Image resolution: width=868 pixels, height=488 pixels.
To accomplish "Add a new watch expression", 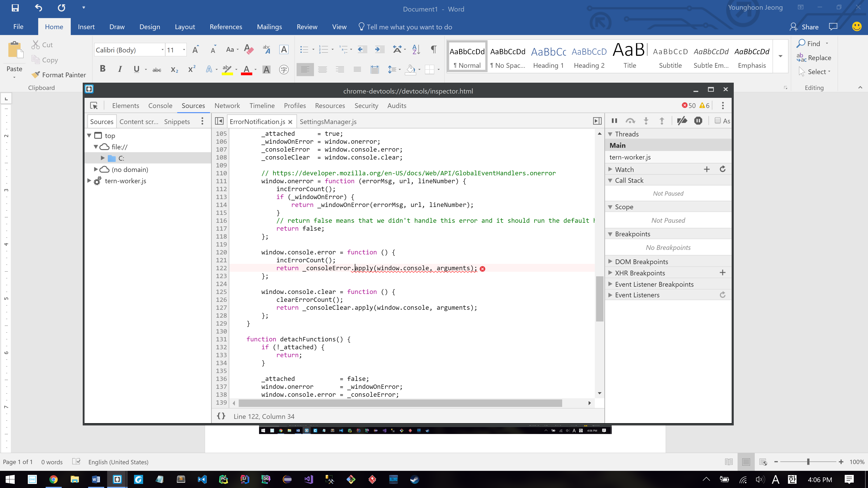I will pos(707,169).
